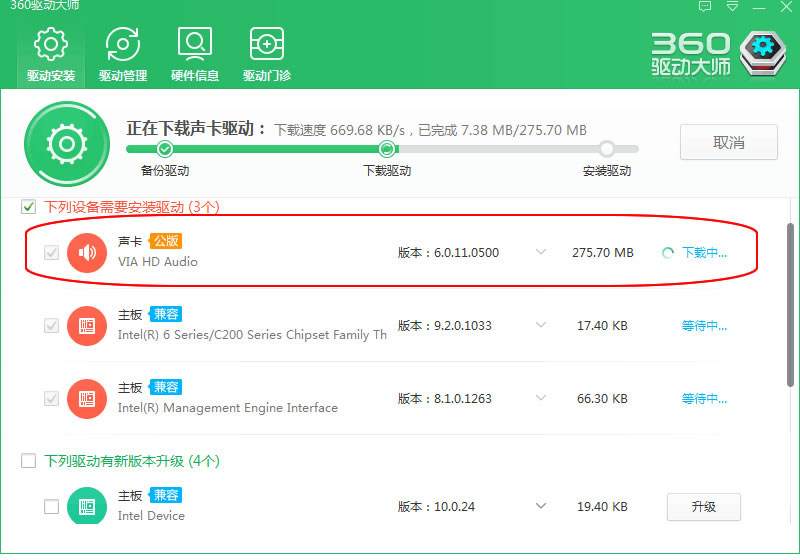Click the 下载驱动 progress step marker
Screen dimensions: 800x560
point(387,149)
